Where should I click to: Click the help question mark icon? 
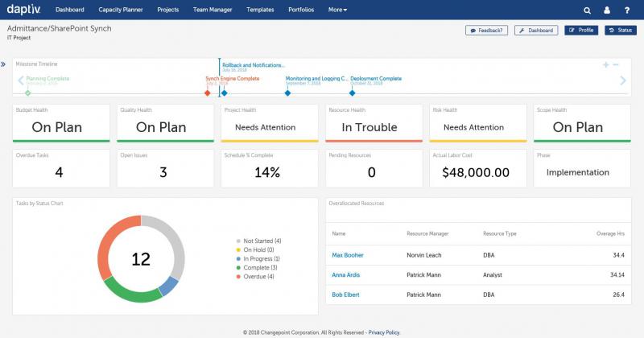[x=626, y=10]
